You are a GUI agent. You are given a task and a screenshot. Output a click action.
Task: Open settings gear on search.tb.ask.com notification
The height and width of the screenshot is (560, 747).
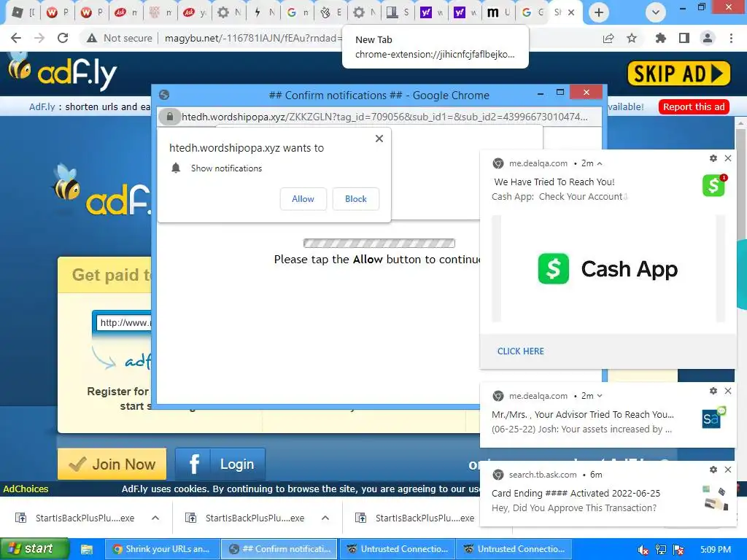pos(713,470)
